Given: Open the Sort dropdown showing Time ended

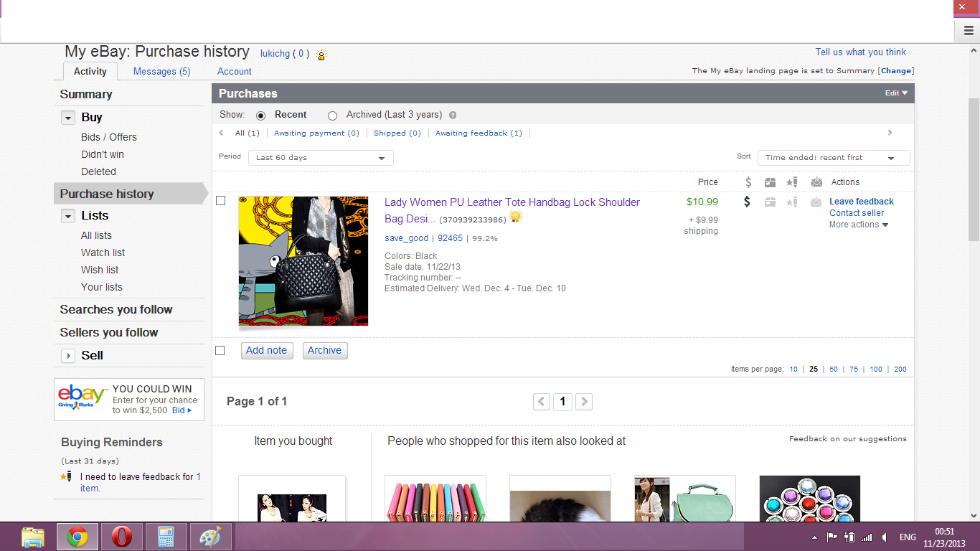Looking at the screenshot, I should (x=834, y=158).
